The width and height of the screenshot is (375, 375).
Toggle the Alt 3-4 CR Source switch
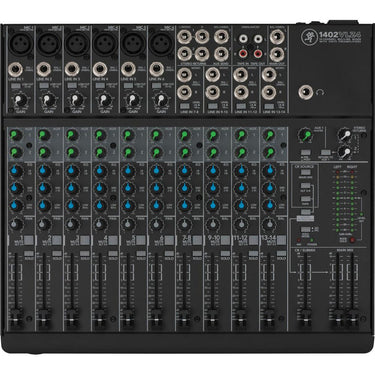[306, 185]
